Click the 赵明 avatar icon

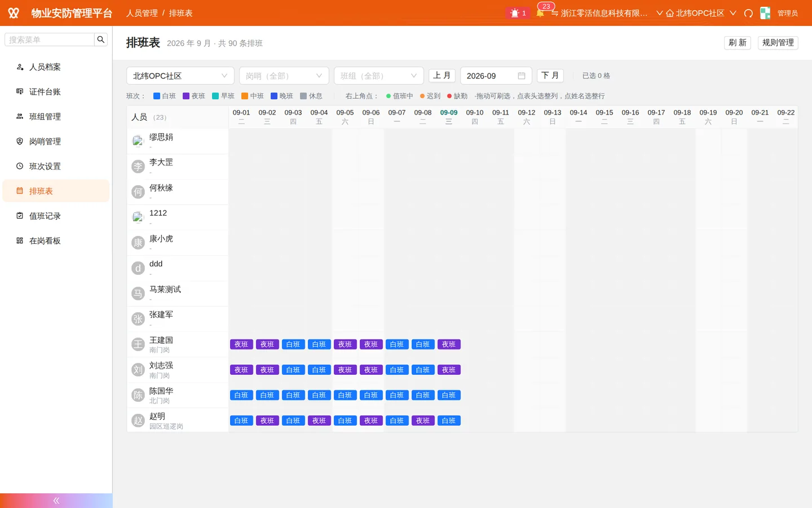[x=138, y=421]
